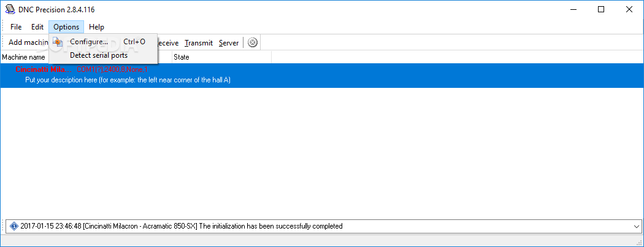Click the Server toolbar button
The height and width of the screenshot is (247, 644).
pyautogui.click(x=229, y=42)
